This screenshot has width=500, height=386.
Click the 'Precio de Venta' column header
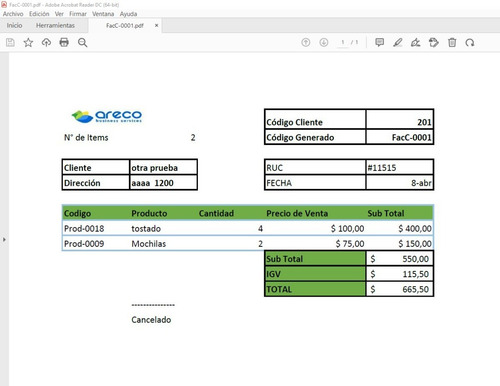pos(297,213)
